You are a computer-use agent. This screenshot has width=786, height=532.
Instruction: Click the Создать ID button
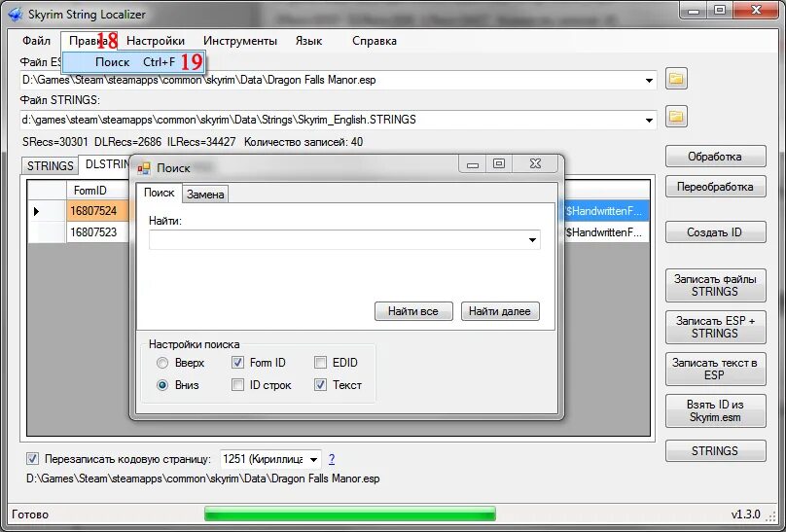tap(715, 232)
